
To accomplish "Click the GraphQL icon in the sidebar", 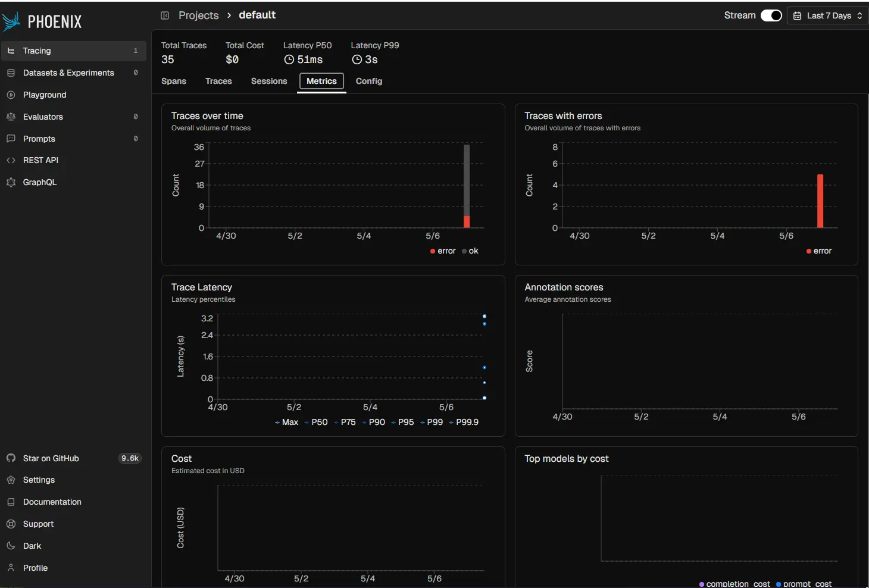I will (11, 182).
